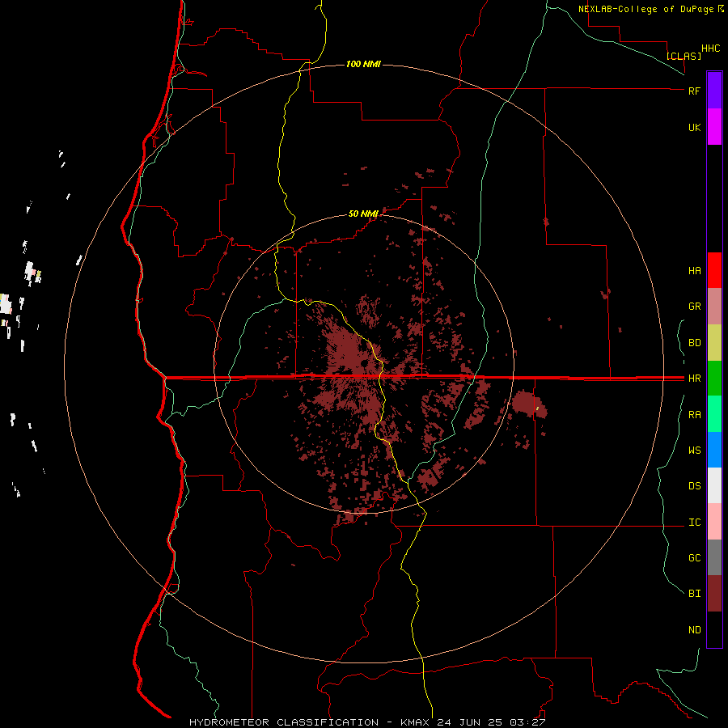Click the light green RA legend swatch

714,414
